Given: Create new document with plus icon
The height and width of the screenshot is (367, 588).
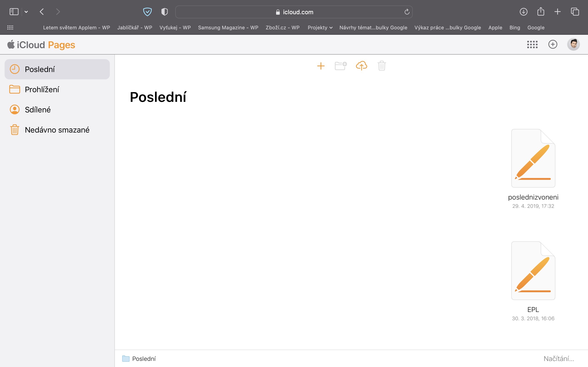Looking at the screenshot, I should pyautogui.click(x=321, y=66).
